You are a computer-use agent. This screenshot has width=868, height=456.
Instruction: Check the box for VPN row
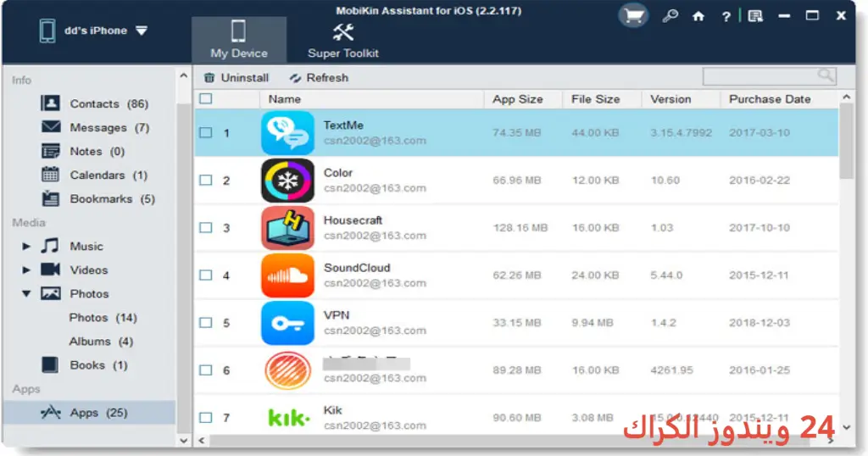(206, 323)
